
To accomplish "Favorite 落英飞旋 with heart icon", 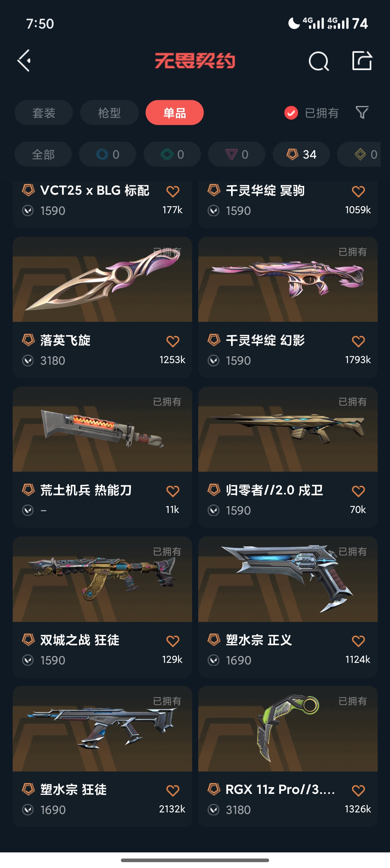I will tap(173, 341).
